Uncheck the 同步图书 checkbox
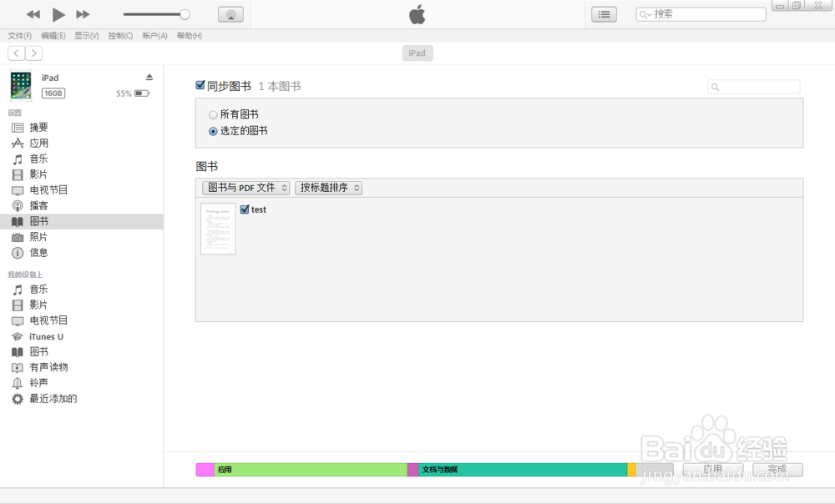835x504 pixels. coord(200,85)
